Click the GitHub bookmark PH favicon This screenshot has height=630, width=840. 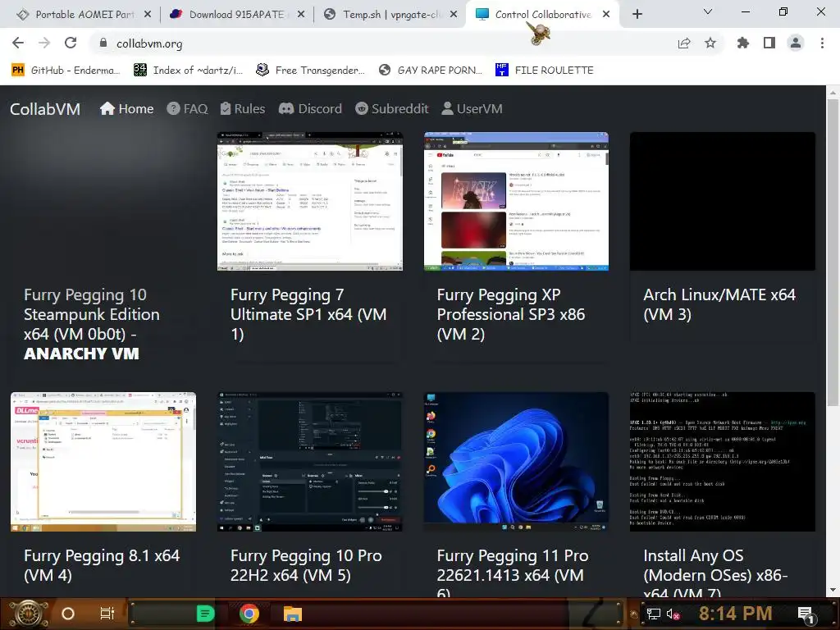pos(18,70)
